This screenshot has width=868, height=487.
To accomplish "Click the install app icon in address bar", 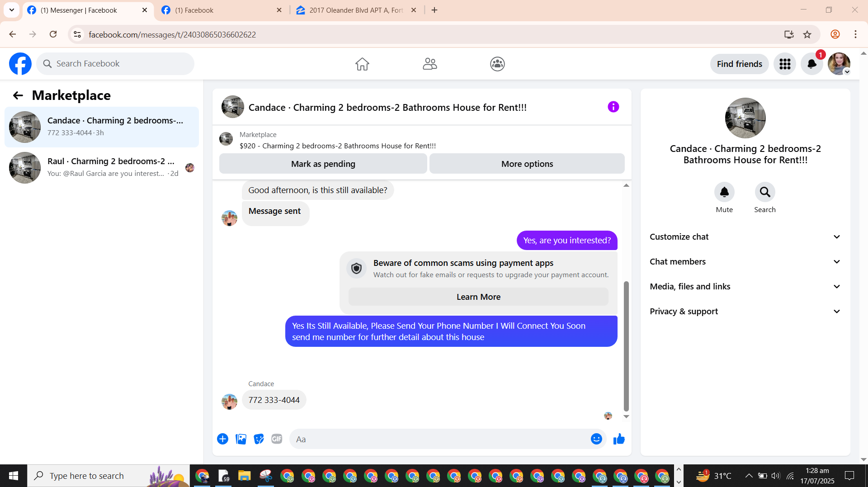I will 789,34.
